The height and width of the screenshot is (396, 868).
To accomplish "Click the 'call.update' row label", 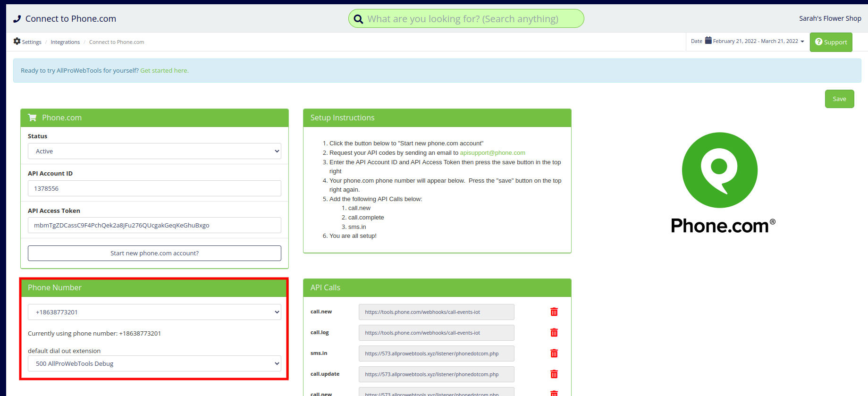I will [x=325, y=374].
